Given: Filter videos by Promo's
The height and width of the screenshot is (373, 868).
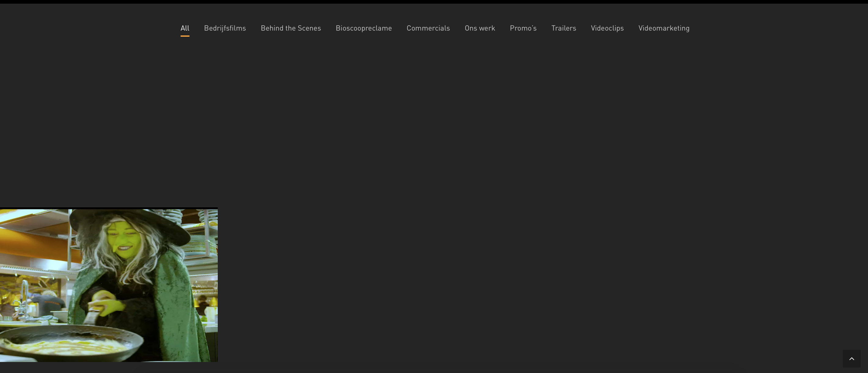Looking at the screenshot, I should click(523, 28).
